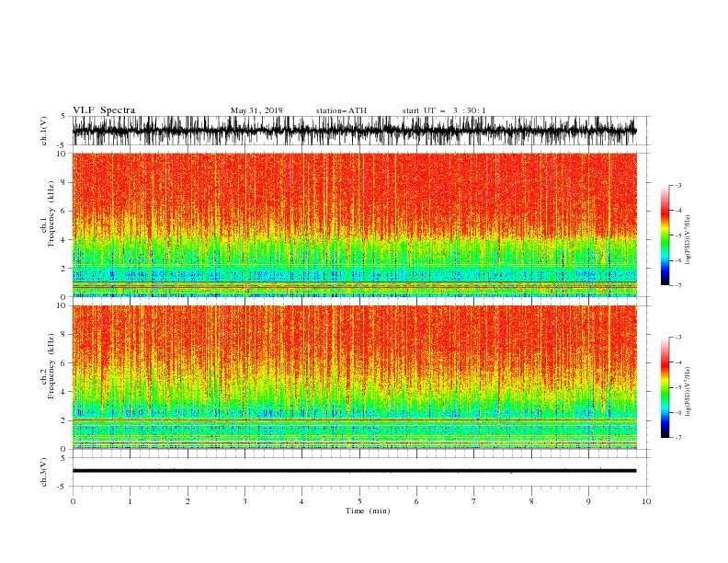Click the "5" tick on the ch.1(V) axis
This screenshot has width=728, height=563.
(x=63, y=116)
